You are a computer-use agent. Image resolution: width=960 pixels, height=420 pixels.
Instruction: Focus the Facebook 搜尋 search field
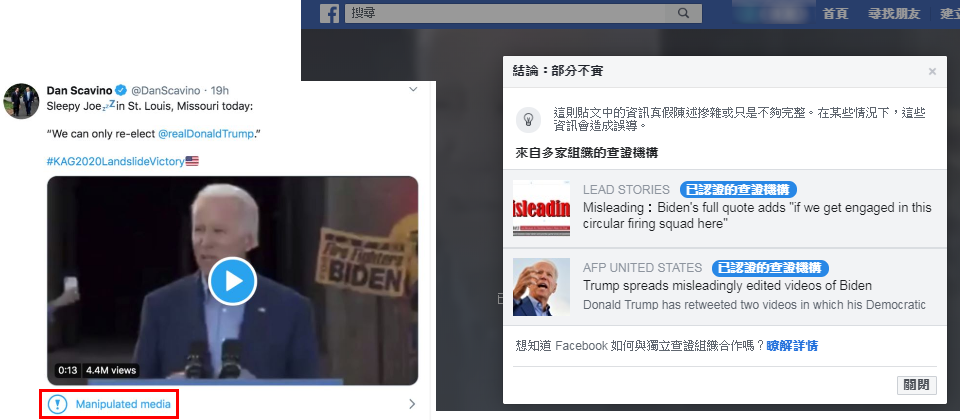523,13
